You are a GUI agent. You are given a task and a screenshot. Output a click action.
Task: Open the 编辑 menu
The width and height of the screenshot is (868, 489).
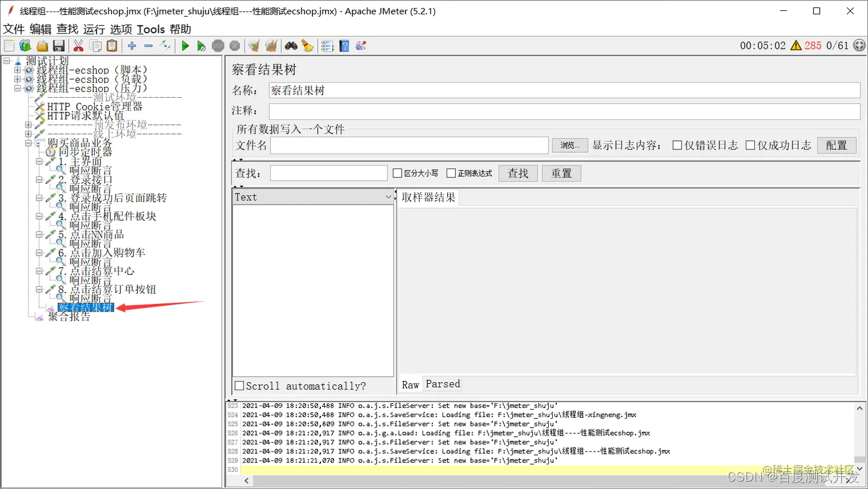(x=40, y=29)
